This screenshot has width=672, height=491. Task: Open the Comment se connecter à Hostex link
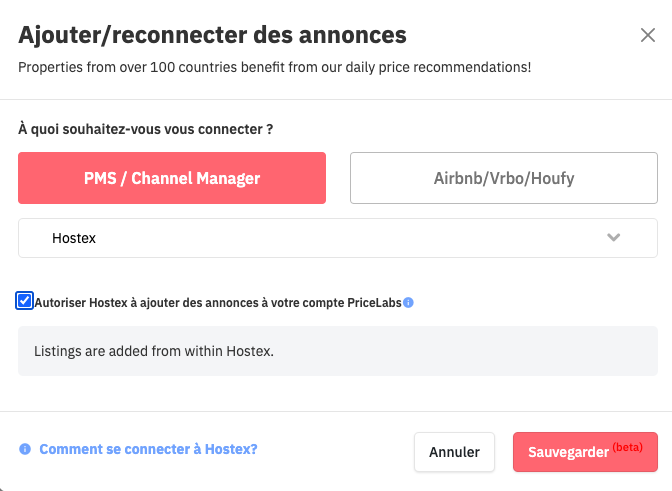point(148,450)
